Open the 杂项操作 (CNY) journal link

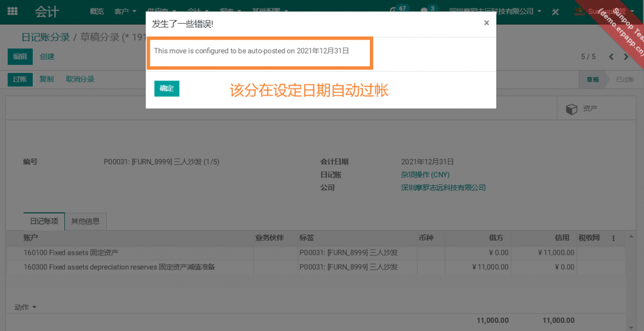[425, 175]
